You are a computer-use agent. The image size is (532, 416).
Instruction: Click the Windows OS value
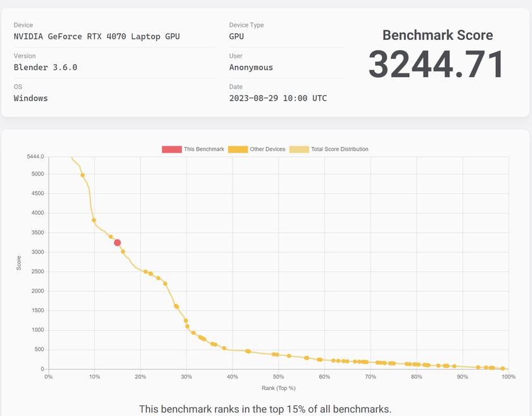coord(31,98)
